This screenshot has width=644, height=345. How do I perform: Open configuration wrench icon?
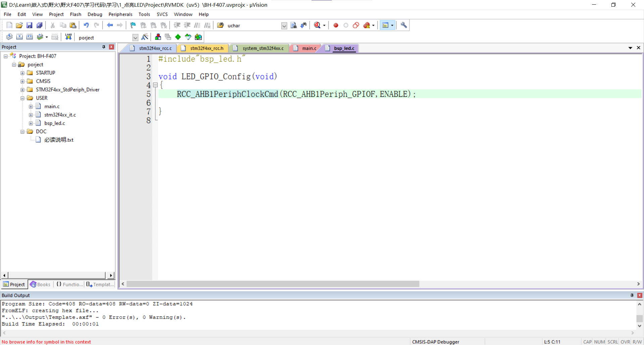click(404, 25)
